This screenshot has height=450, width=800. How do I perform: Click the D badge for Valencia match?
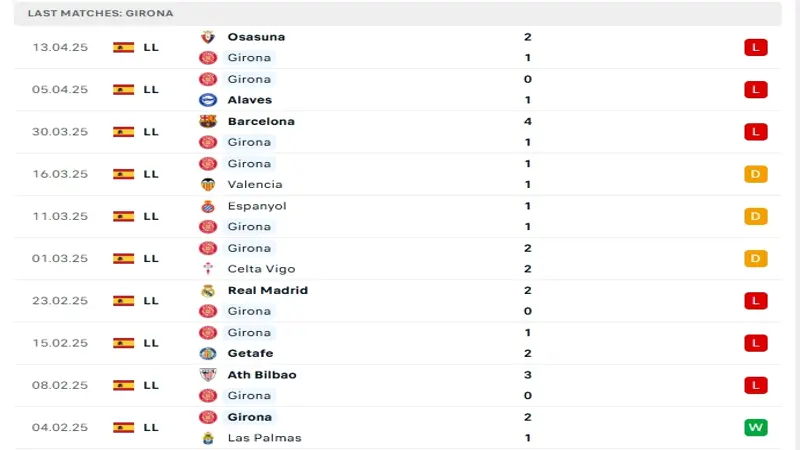point(755,174)
